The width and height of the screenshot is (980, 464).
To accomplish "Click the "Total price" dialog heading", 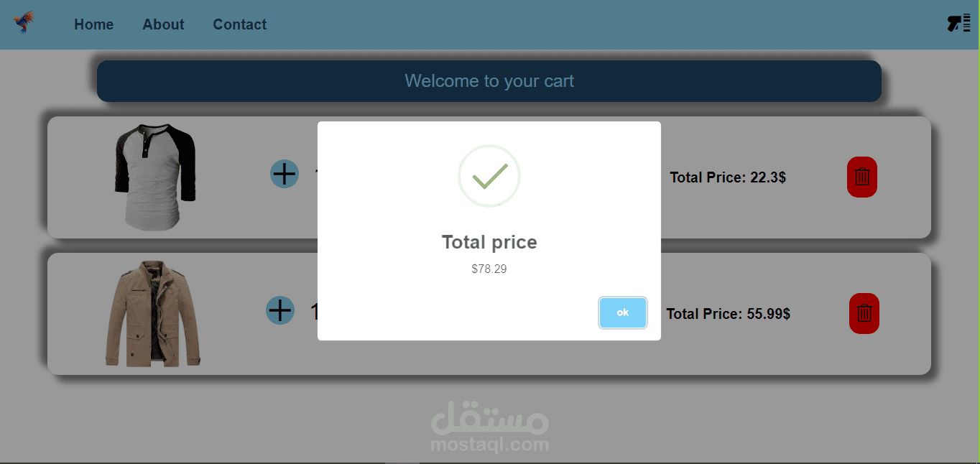I will point(489,242).
